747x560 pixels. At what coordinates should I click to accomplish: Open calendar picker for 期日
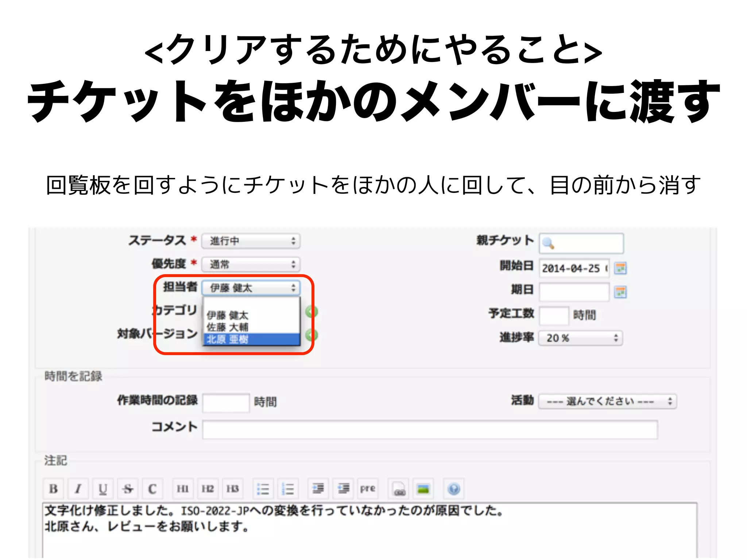(x=620, y=292)
